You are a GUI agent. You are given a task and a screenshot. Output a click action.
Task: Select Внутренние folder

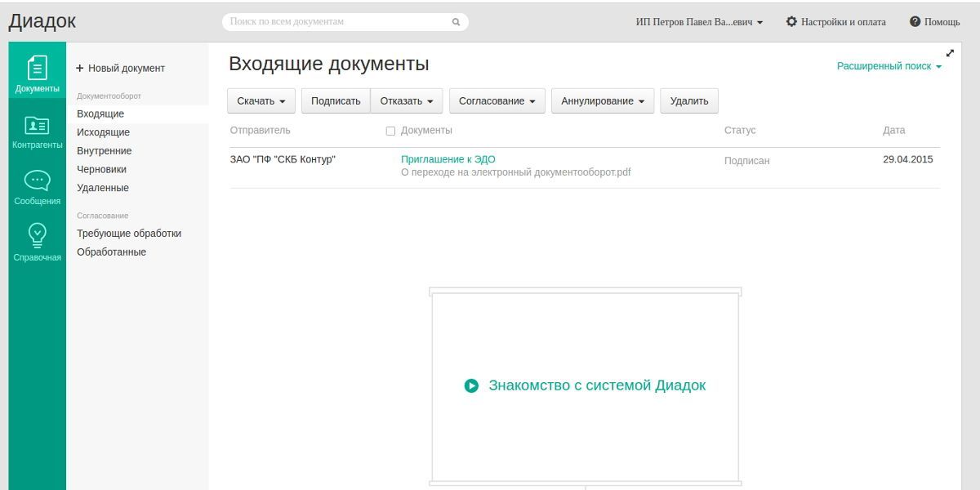pyautogui.click(x=104, y=151)
